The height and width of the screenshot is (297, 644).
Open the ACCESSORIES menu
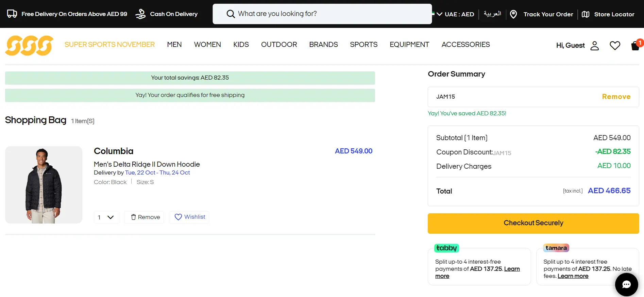(x=465, y=45)
